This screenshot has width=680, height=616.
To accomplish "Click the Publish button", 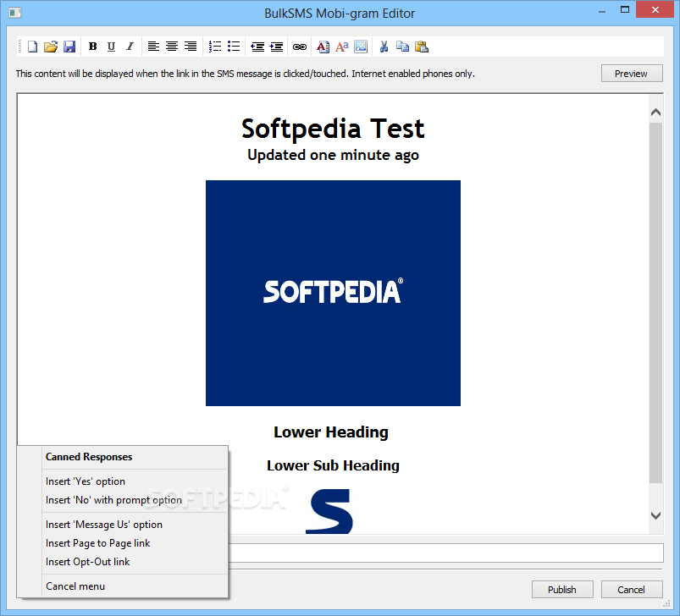I will [562, 590].
